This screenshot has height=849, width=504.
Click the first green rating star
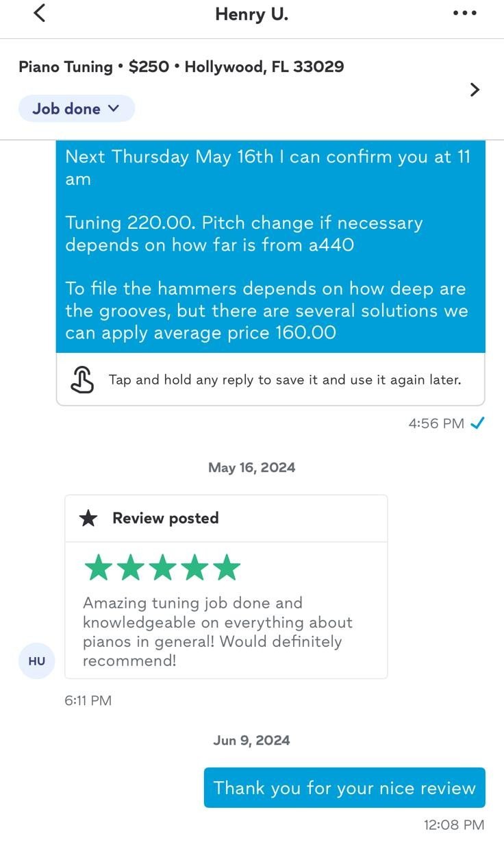click(98, 568)
